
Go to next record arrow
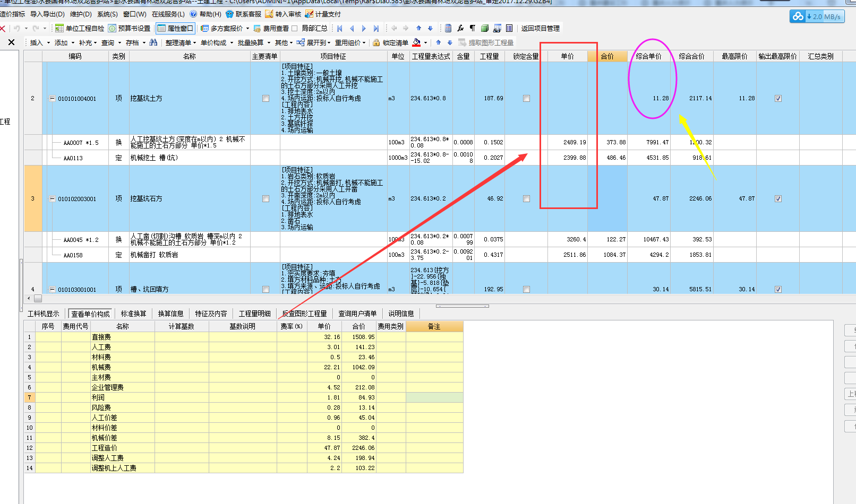click(364, 28)
